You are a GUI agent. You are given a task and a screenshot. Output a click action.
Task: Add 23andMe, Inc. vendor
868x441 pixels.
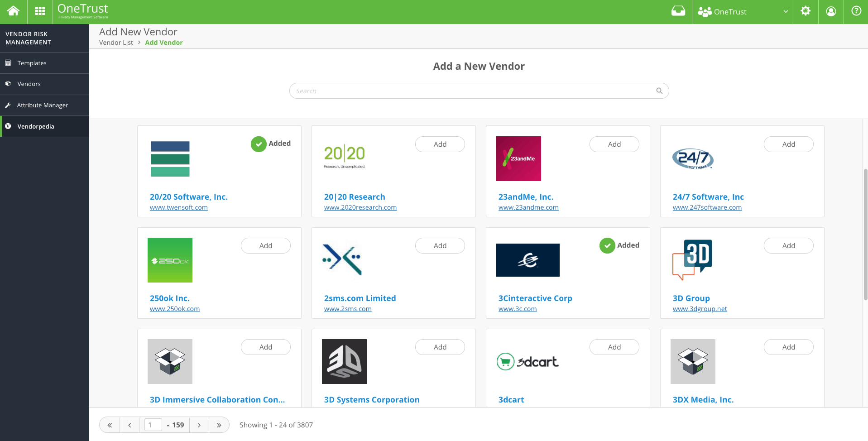coord(614,144)
